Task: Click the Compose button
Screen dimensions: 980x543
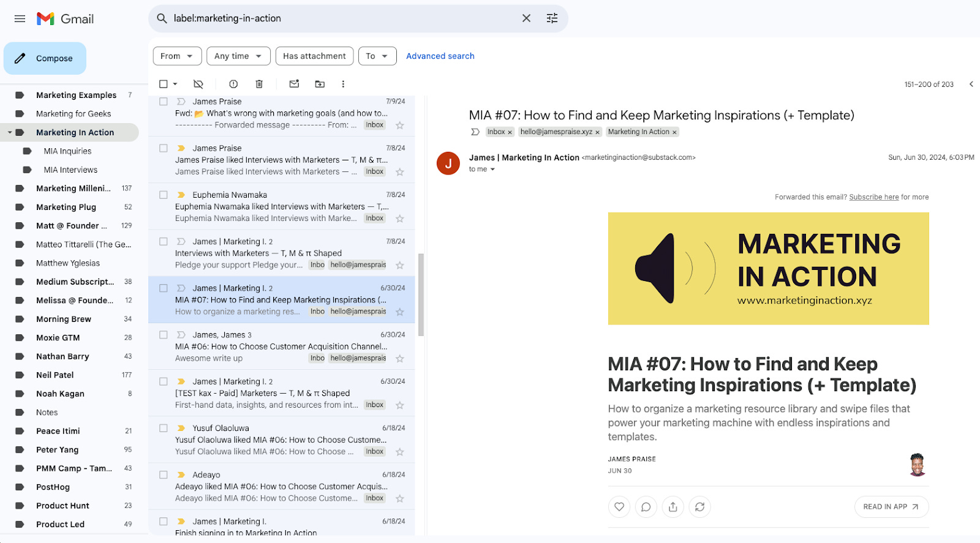Action: [x=45, y=58]
